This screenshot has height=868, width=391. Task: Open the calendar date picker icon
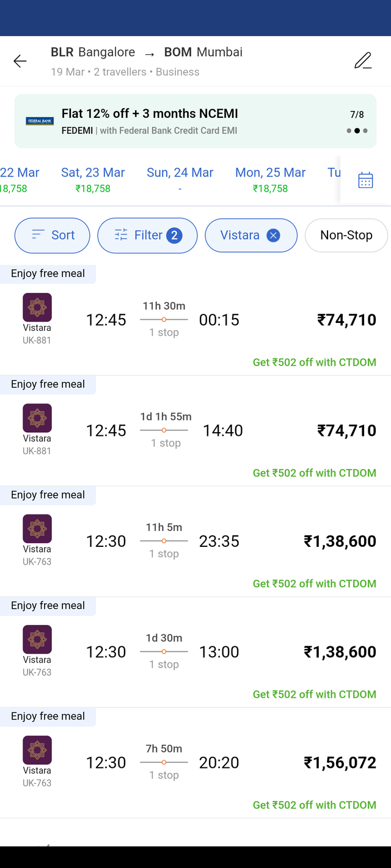pyautogui.click(x=365, y=180)
